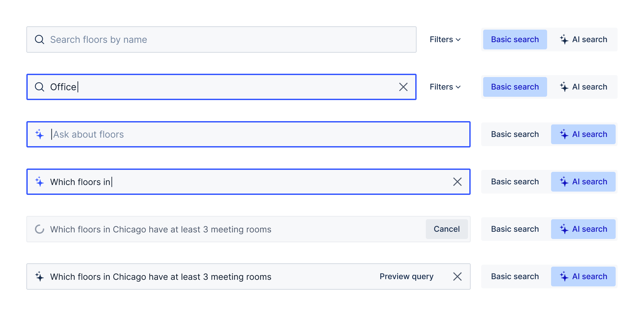Click the loading spinner next to the Chicago query

click(x=40, y=229)
